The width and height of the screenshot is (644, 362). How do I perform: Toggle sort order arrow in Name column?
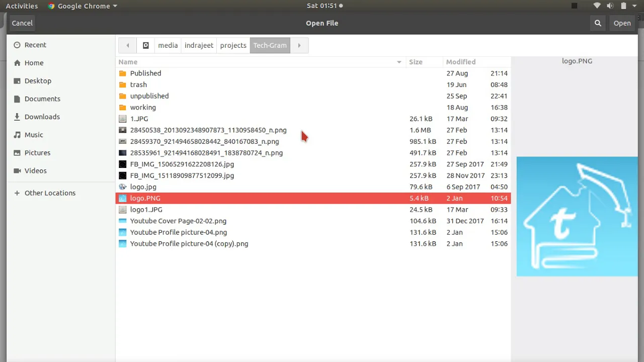pos(399,62)
